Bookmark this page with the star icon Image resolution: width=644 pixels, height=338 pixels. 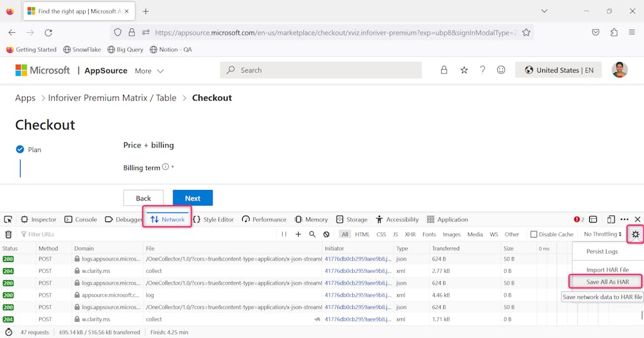[x=526, y=32]
